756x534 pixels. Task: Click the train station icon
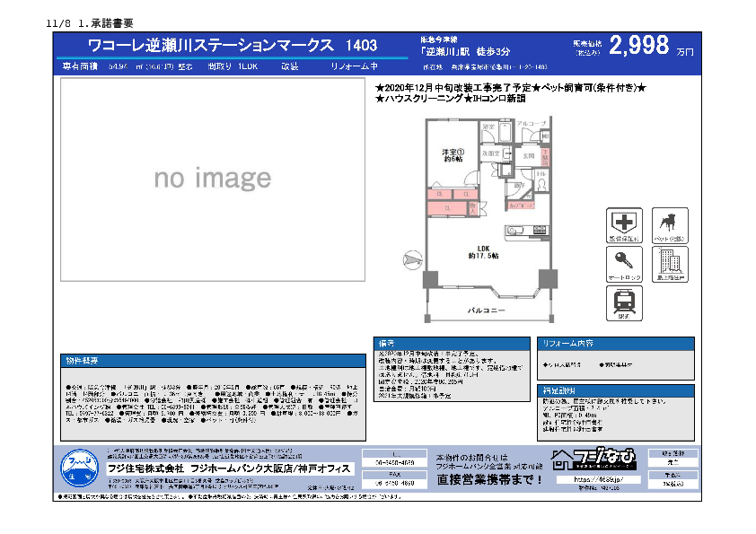[x=623, y=301]
